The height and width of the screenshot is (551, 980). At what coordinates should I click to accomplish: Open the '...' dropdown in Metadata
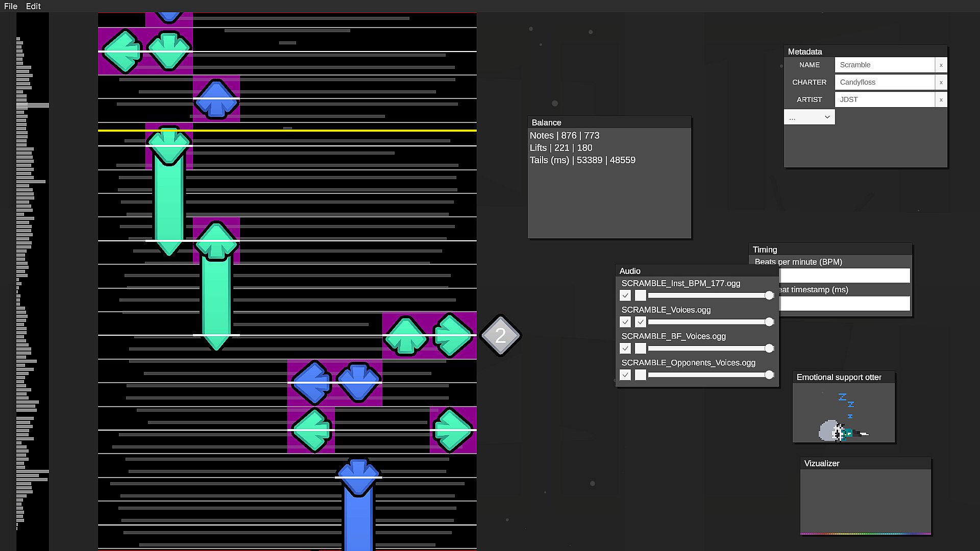point(809,117)
